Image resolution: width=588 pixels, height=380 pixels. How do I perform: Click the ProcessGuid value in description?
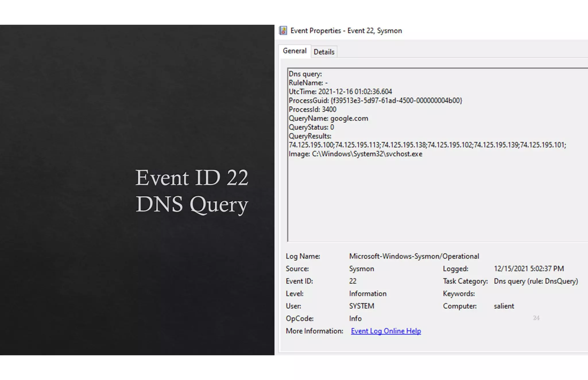396,101
